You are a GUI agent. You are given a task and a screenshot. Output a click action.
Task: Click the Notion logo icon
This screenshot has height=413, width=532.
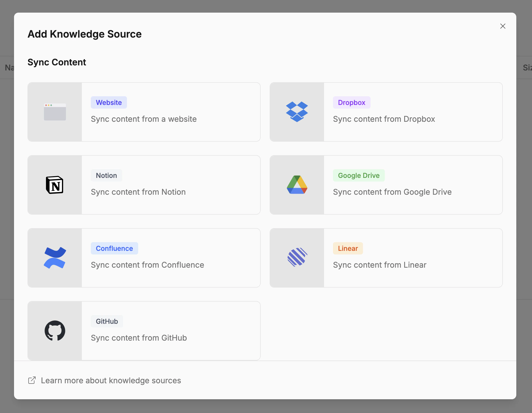55,185
